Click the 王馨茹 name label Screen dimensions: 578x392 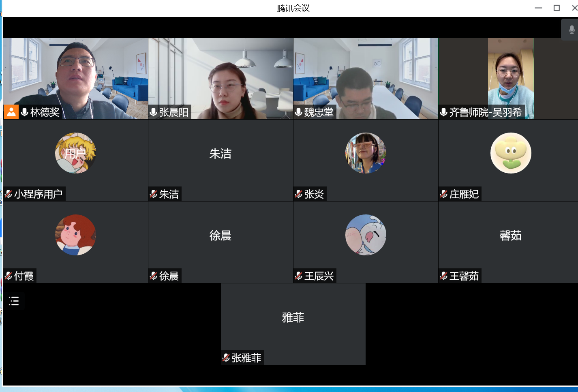coord(464,276)
